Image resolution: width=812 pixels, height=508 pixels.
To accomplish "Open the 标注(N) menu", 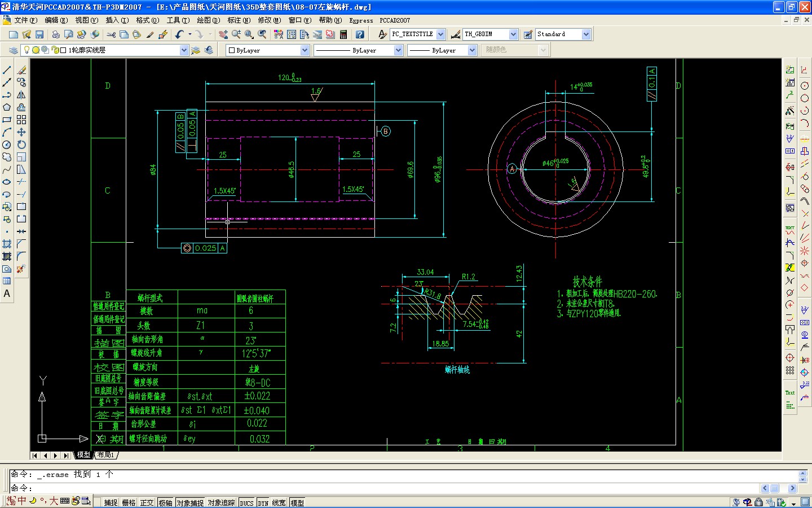I will [239, 20].
